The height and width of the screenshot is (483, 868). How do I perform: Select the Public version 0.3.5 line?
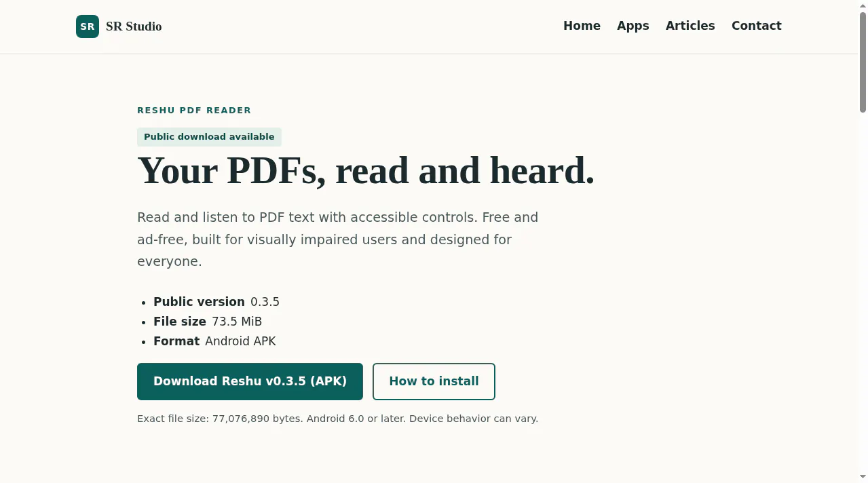pos(216,302)
